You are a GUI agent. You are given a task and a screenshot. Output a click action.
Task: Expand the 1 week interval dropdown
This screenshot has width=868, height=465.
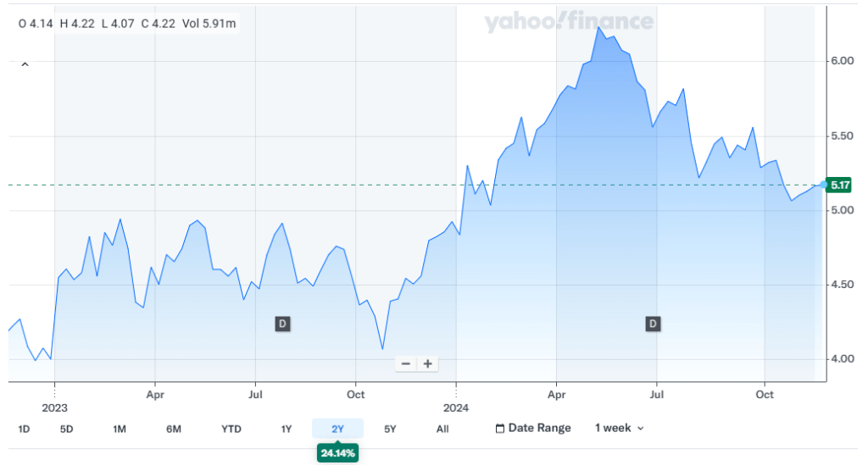tap(620, 428)
